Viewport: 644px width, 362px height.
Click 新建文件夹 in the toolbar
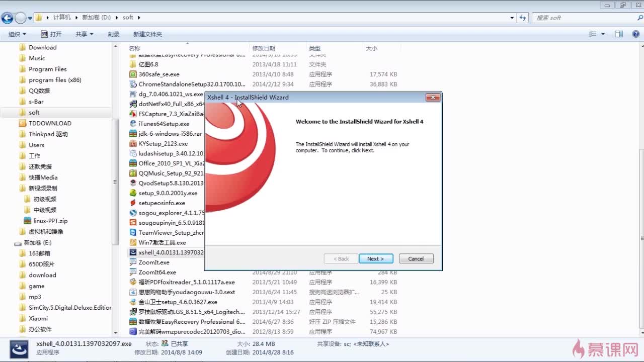tap(147, 34)
